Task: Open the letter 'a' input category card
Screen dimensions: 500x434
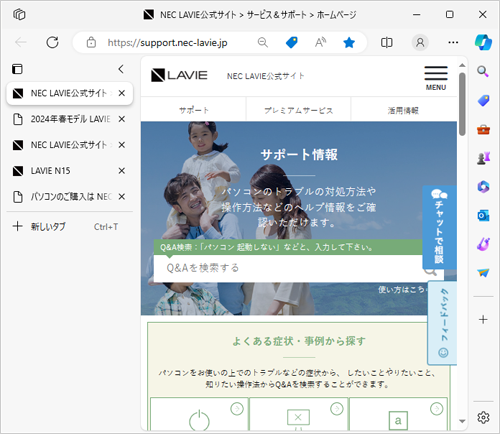Action: point(398,414)
